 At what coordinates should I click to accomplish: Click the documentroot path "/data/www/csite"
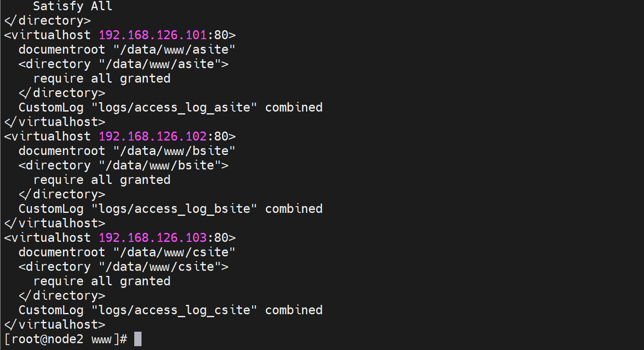point(174,252)
